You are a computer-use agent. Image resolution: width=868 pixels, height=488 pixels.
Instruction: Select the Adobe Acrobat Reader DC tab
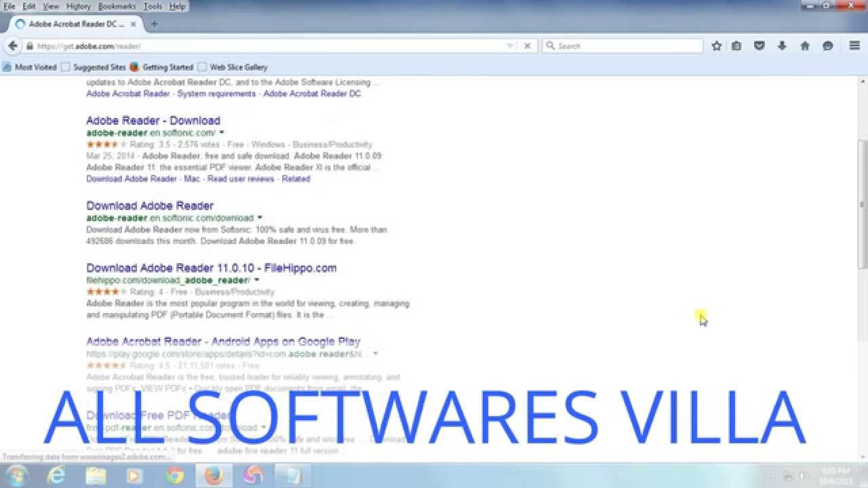(x=75, y=24)
